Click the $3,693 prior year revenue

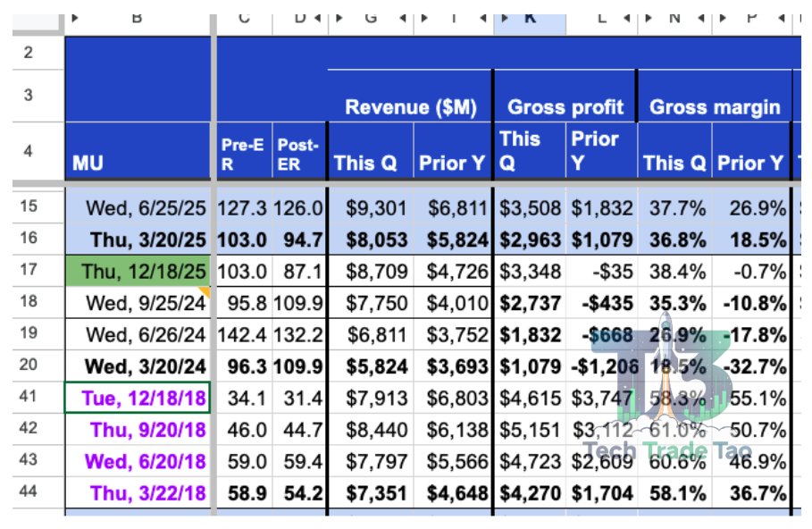pyautogui.click(x=452, y=366)
